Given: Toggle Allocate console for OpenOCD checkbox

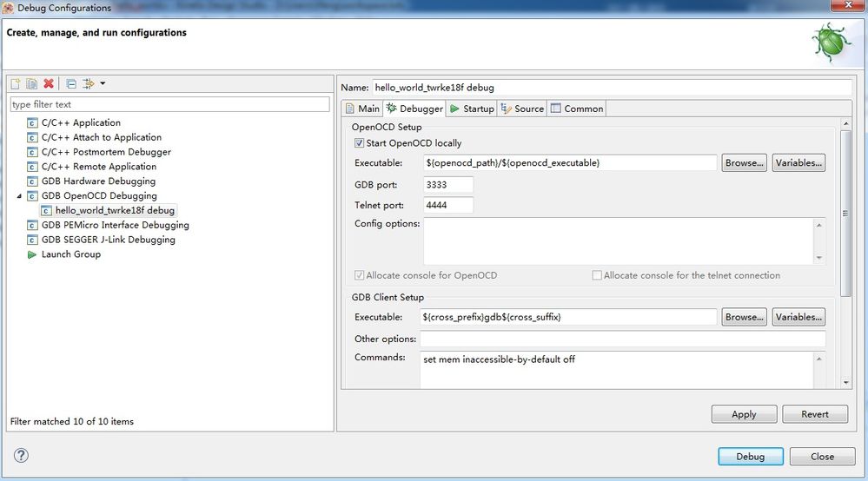Looking at the screenshot, I should [x=359, y=275].
